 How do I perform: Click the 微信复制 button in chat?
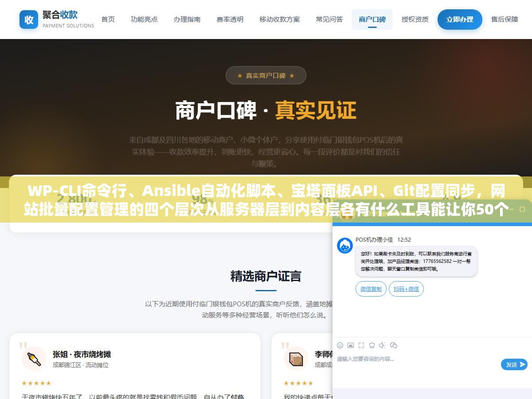click(x=371, y=289)
